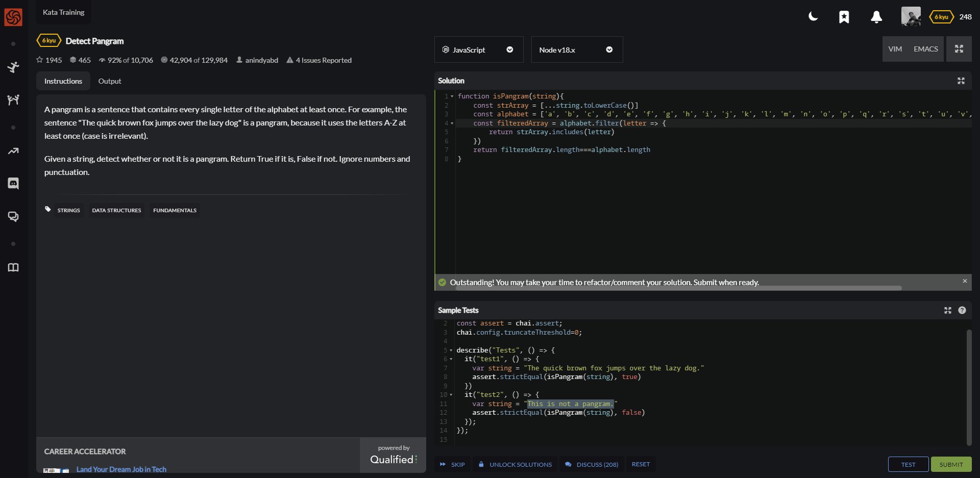Open the Discord chat sidebar icon

tap(13, 184)
